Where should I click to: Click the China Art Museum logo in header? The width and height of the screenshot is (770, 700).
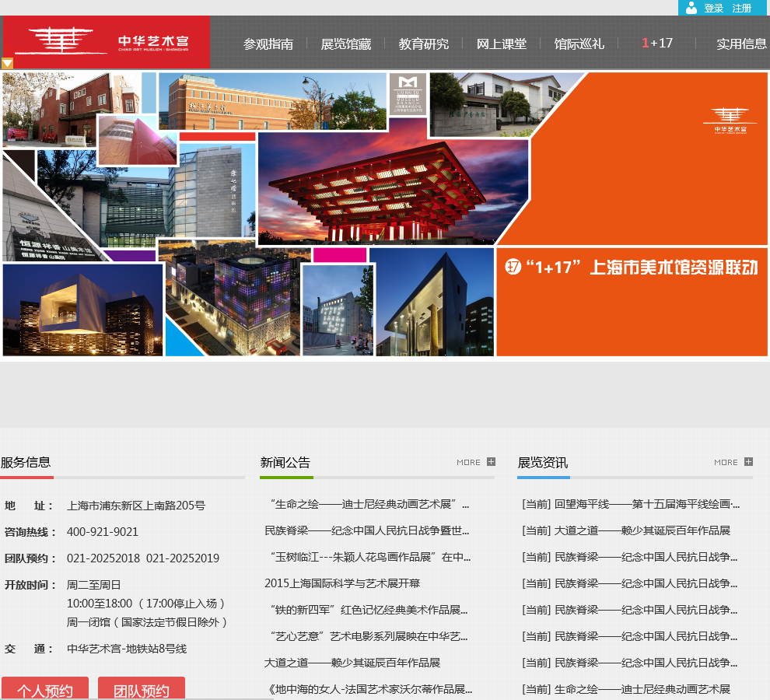tap(107, 42)
